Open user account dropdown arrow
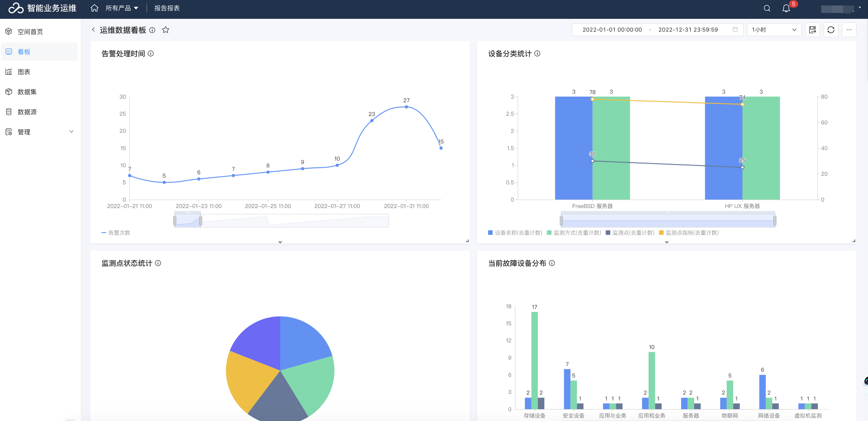This screenshot has width=868, height=421. coord(860,7)
